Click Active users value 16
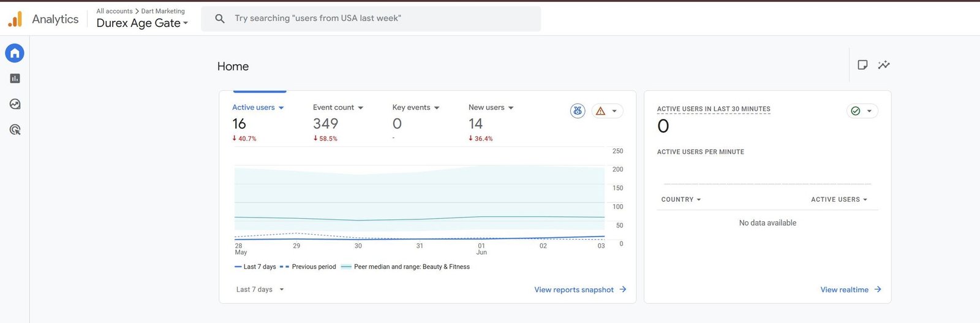The width and height of the screenshot is (980, 323). pos(239,124)
